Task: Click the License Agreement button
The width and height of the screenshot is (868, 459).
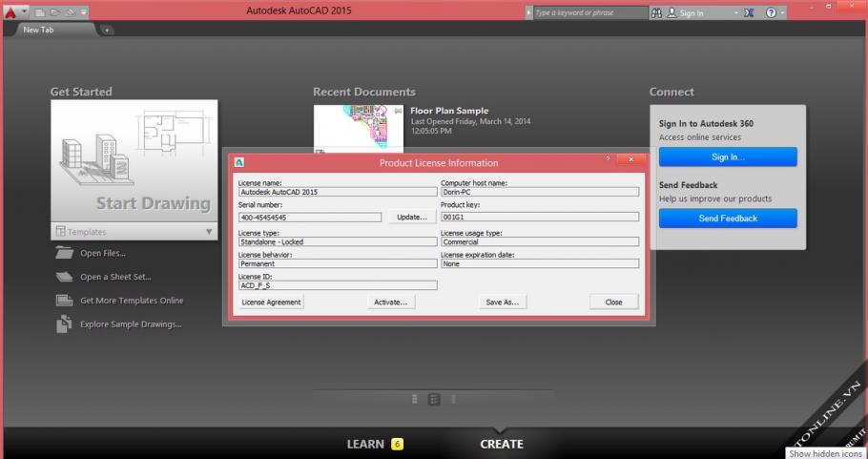Action: click(271, 303)
